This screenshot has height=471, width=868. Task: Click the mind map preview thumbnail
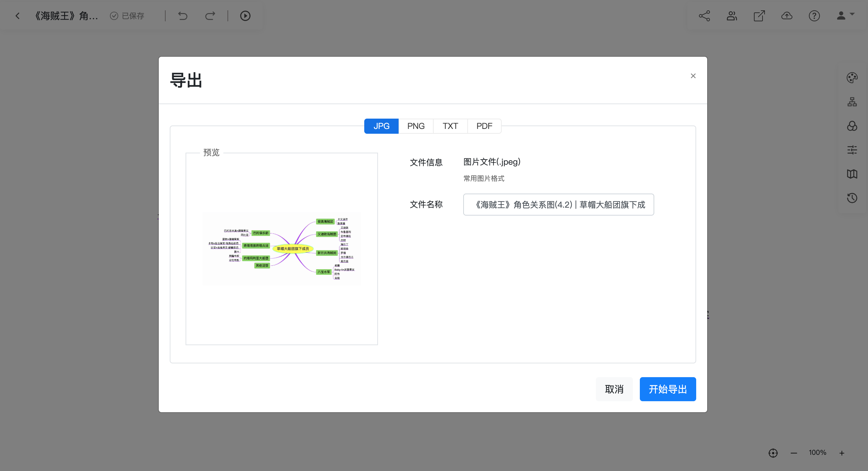click(x=281, y=248)
